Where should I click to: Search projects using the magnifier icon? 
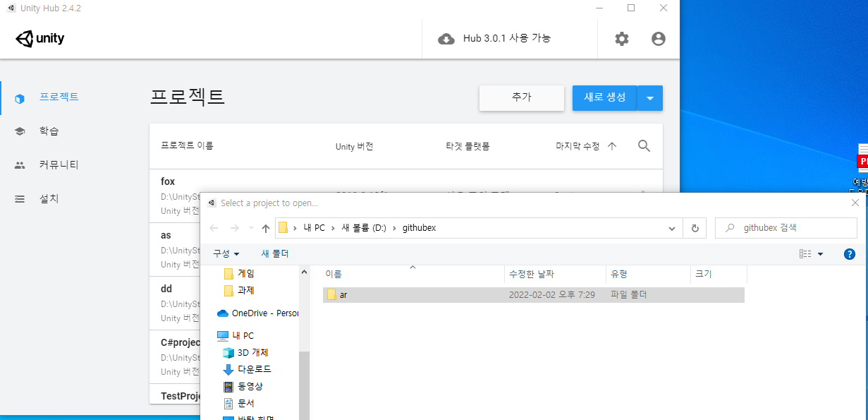click(644, 146)
